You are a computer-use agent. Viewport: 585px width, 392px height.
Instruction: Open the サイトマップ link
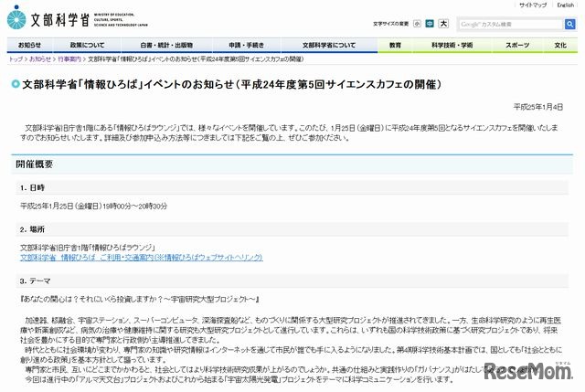(x=533, y=5)
